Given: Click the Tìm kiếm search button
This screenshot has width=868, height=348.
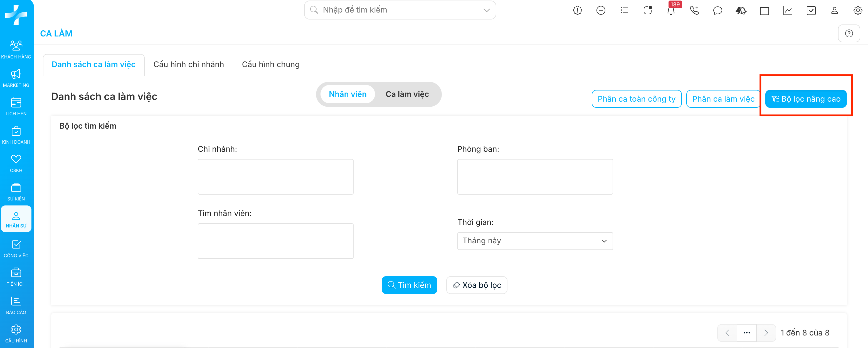Looking at the screenshot, I should coord(409,285).
